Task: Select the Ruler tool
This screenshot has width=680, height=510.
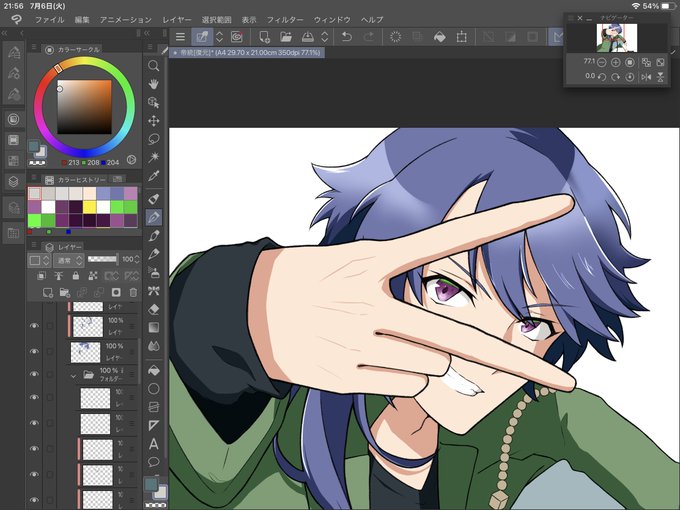Action: click(154, 425)
